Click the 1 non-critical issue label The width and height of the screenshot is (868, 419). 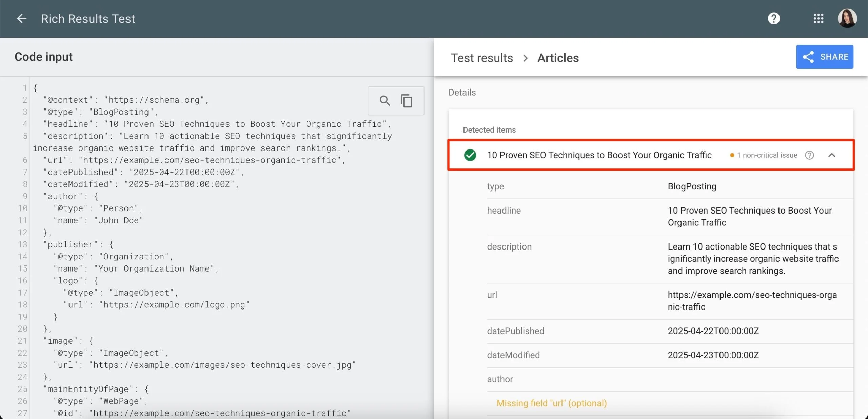click(x=767, y=155)
